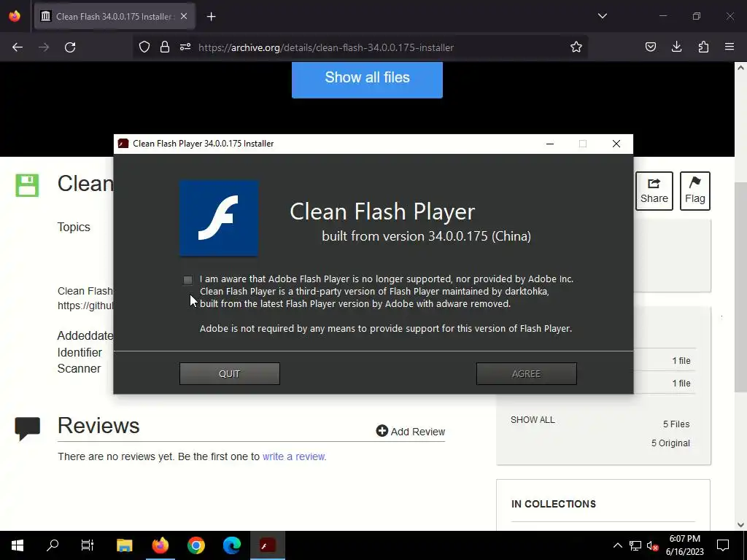Launch Microsoft Edge from taskbar
Image resolution: width=747 pixels, height=560 pixels.
[231, 545]
